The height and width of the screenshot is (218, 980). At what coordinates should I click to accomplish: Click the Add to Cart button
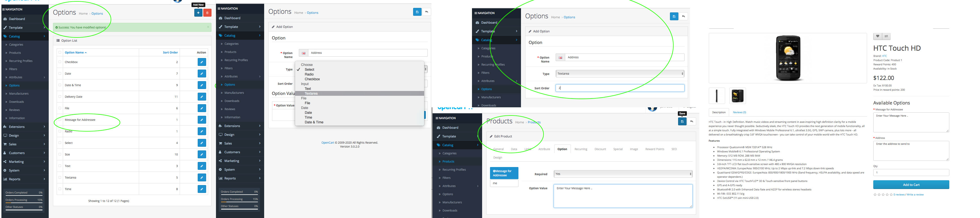point(911,185)
